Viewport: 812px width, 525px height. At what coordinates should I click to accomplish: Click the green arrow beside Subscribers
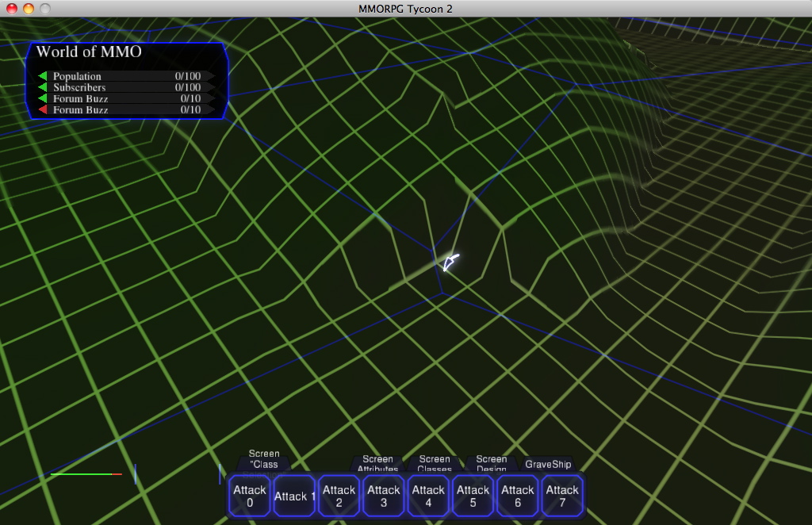pos(43,87)
